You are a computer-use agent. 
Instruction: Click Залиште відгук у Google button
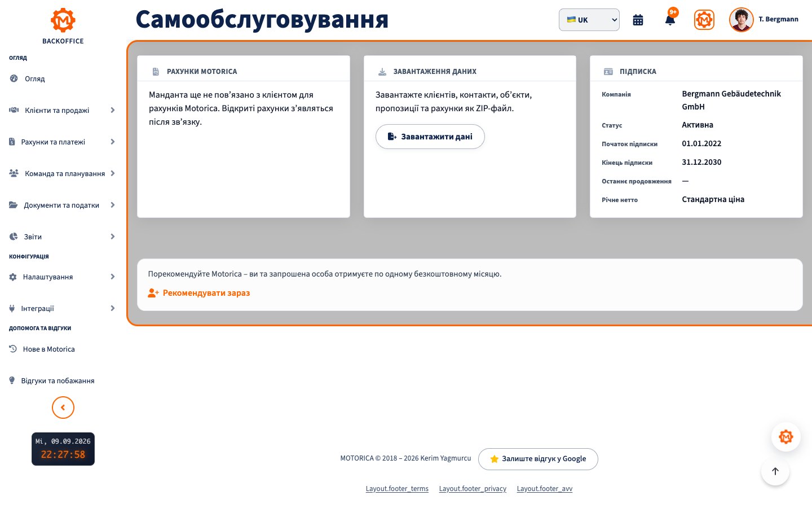click(538, 459)
